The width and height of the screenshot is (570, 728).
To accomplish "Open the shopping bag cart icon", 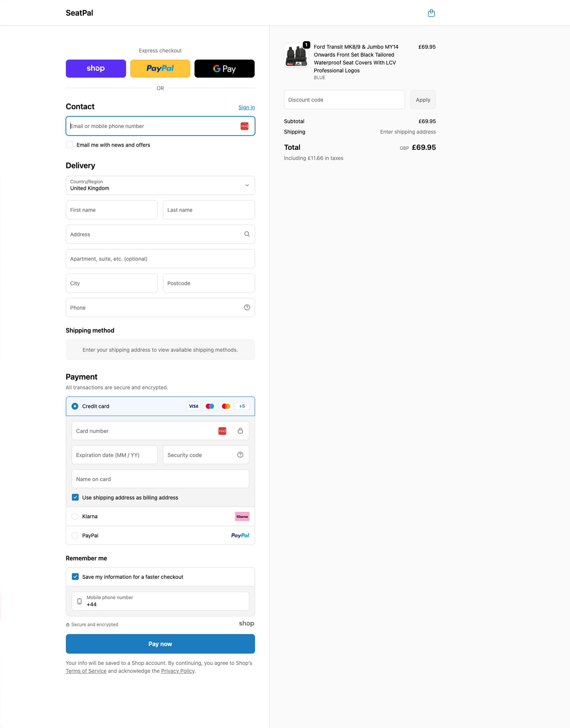I will pyautogui.click(x=431, y=13).
